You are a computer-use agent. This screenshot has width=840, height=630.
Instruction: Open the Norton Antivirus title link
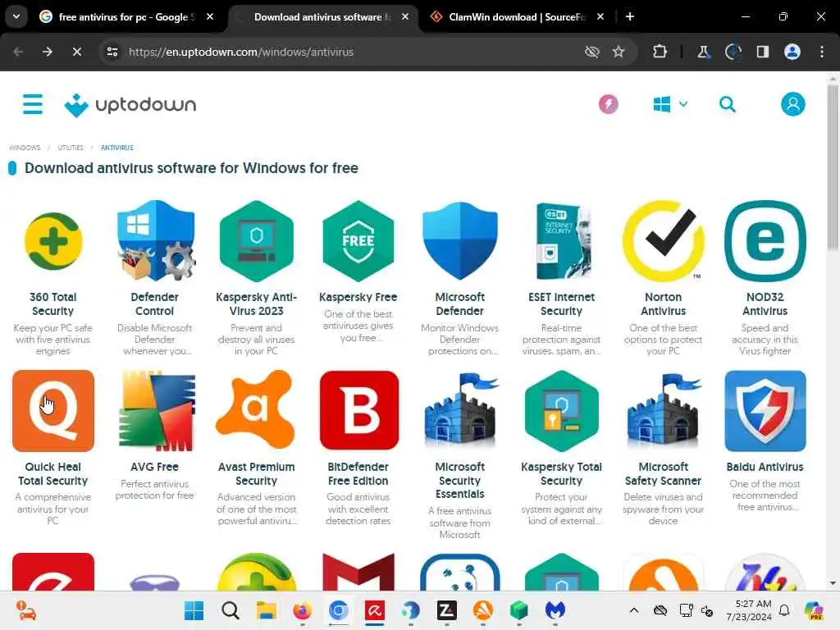[x=663, y=304]
